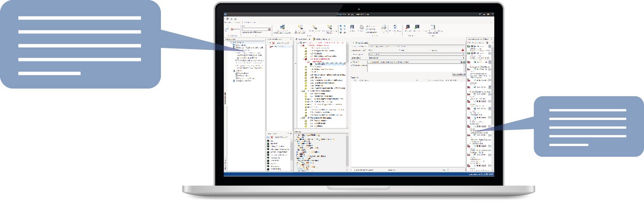The width and height of the screenshot is (644, 207).
Task: Click the monitor icon with red arrow
Action: click(x=408, y=27)
